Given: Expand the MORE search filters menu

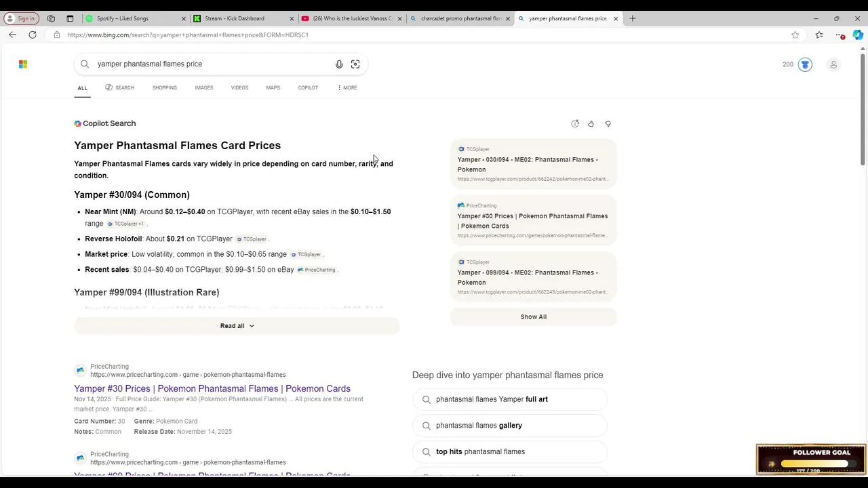Looking at the screenshot, I should pos(347,87).
